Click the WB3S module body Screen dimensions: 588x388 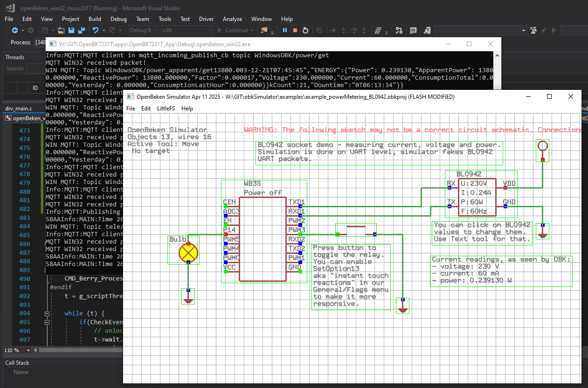click(263, 239)
